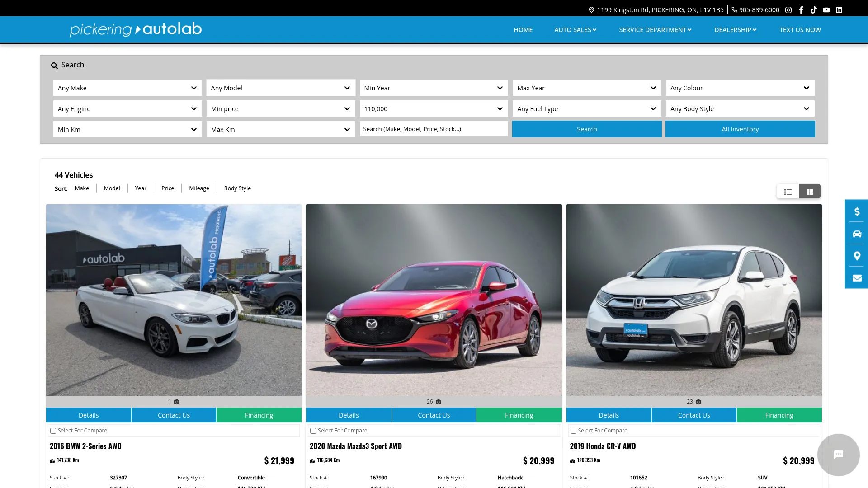Open the Min Km dropdown

pyautogui.click(x=127, y=129)
